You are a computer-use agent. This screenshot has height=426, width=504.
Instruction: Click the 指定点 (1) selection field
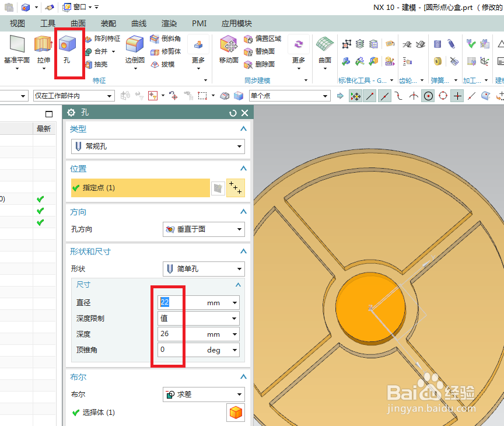point(141,188)
